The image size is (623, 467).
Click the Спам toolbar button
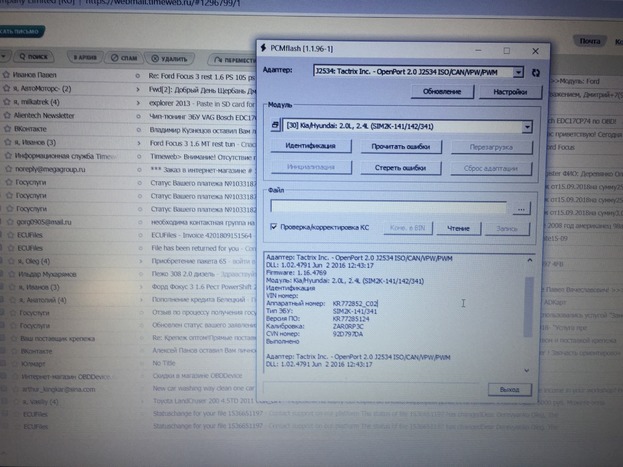[126, 59]
